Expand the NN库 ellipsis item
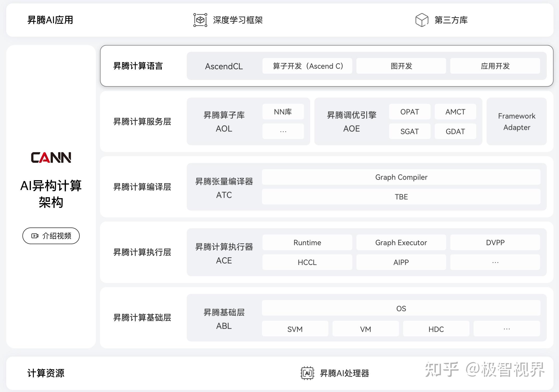 coord(283,131)
